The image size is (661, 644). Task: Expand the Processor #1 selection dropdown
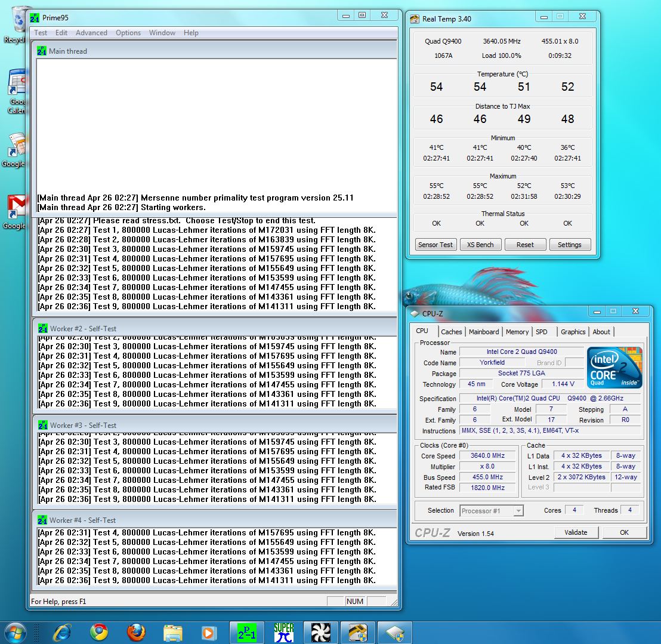click(519, 511)
